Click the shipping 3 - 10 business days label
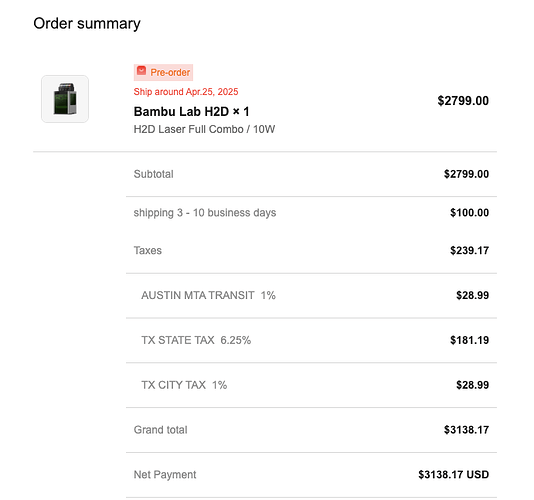Screen dimensions: 534x500 [x=205, y=213]
